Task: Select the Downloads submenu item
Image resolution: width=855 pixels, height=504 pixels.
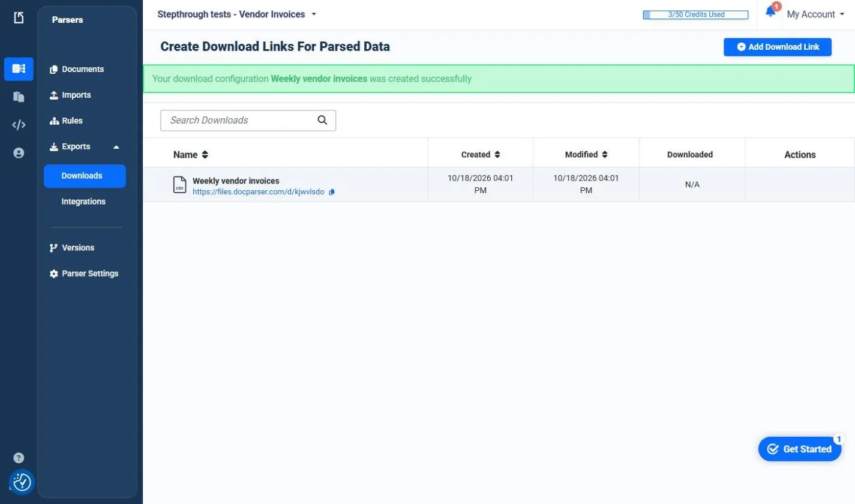Action: (85, 176)
